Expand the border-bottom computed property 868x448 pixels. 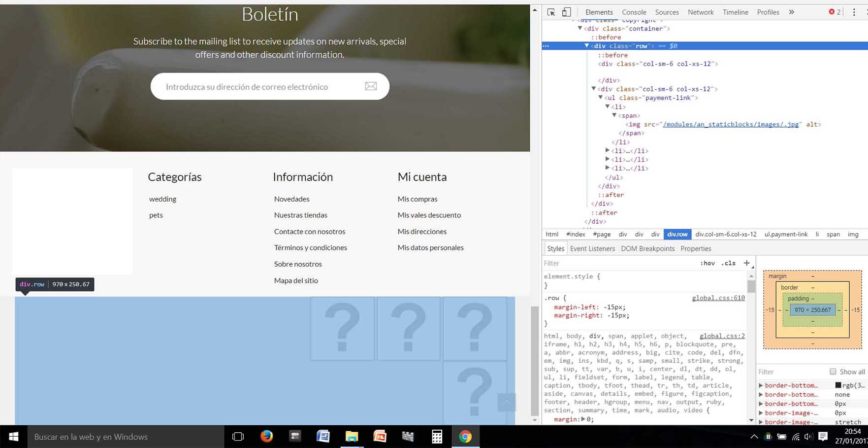(x=761, y=385)
